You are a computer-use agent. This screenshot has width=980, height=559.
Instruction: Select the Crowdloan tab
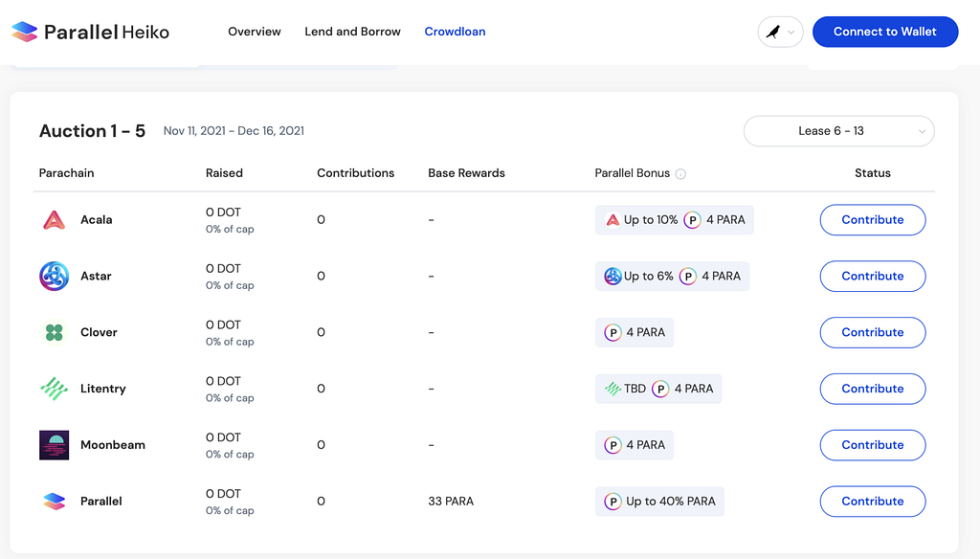[x=455, y=32]
